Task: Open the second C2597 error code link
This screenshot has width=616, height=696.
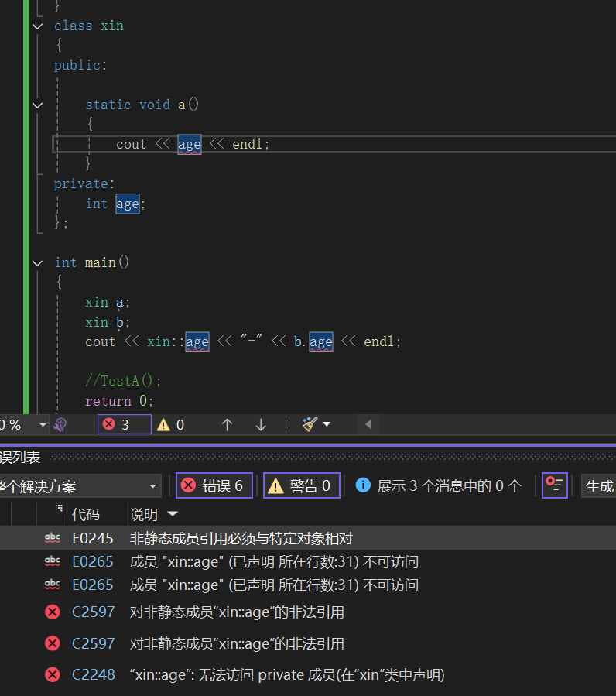Action: [93, 643]
